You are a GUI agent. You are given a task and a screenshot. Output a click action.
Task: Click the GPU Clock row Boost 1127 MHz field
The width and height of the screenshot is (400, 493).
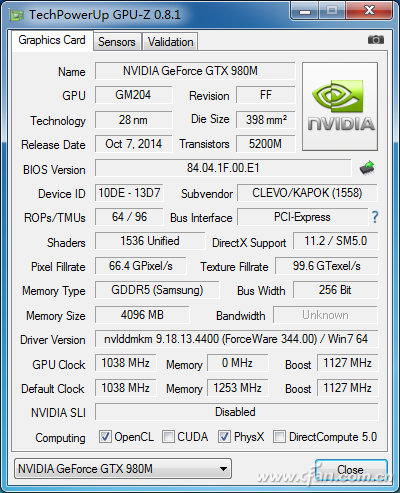coord(347,363)
